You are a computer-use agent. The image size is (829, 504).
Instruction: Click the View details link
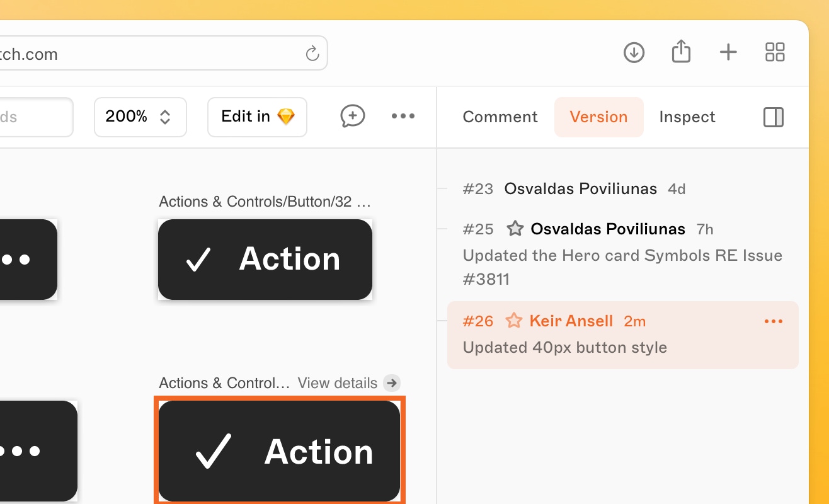click(338, 383)
